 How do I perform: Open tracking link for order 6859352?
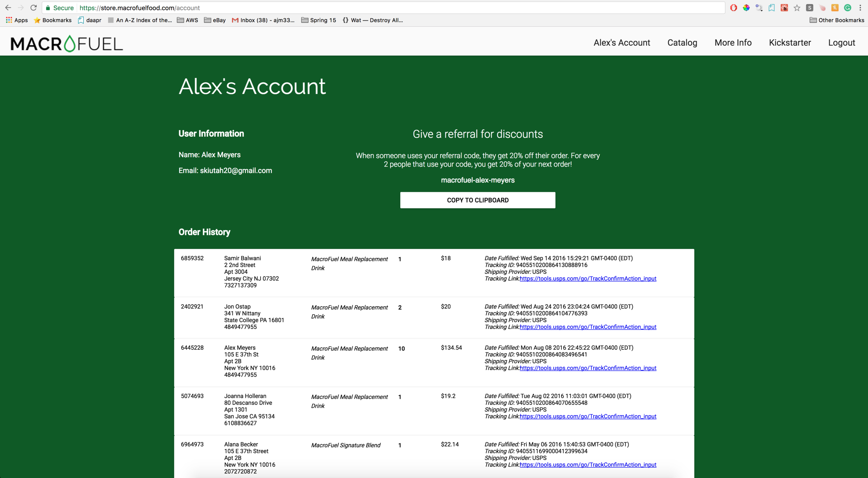(587, 279)
